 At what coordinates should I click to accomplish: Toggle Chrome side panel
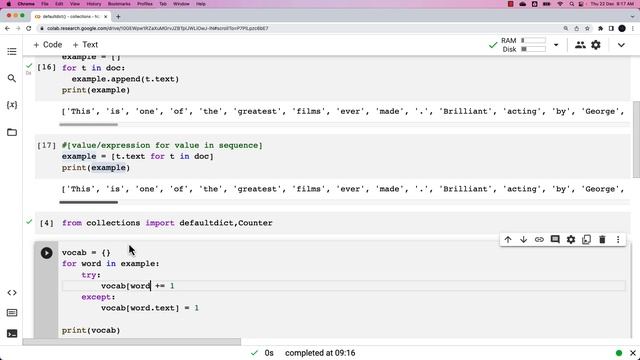pyautogui.click(x=611, y=28)
